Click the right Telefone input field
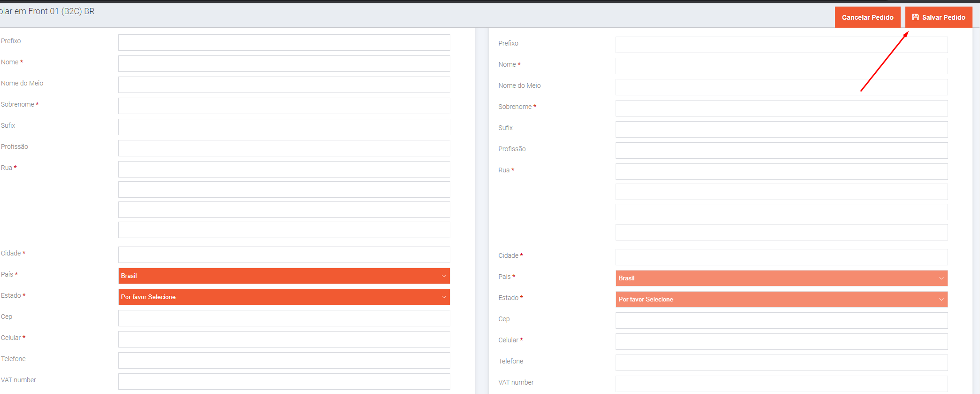The width and height of the screenshot is (980, 394). click(781, 363)
